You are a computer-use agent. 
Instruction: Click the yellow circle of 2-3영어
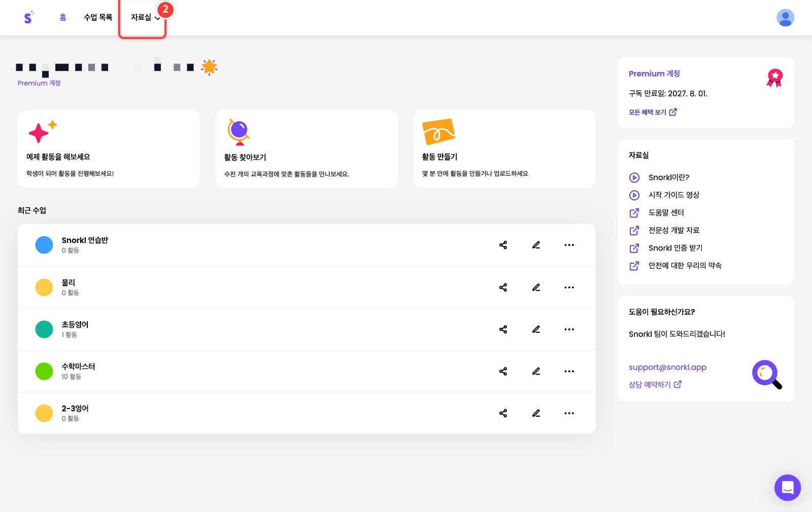pos(44,413)
